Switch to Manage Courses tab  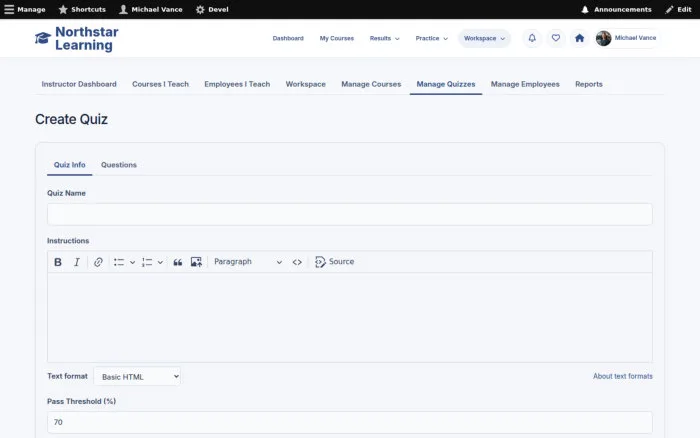click(371, 84)
